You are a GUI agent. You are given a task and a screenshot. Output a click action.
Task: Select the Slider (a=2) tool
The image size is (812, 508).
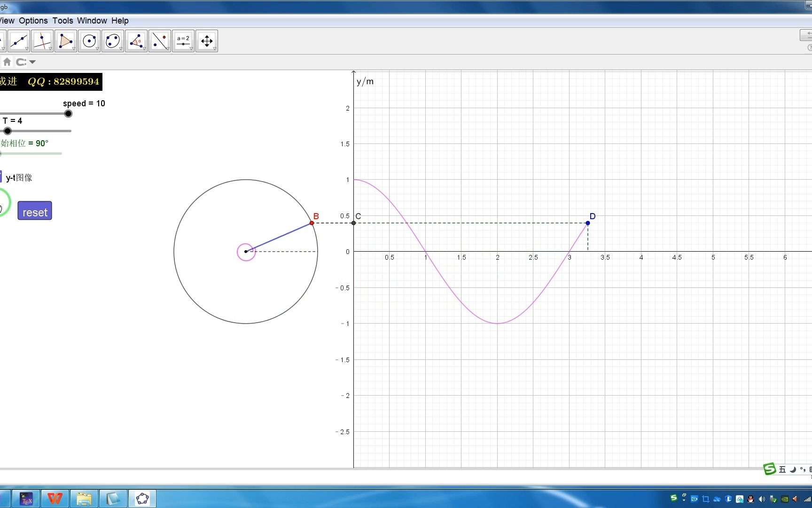(x=183, y=41)
